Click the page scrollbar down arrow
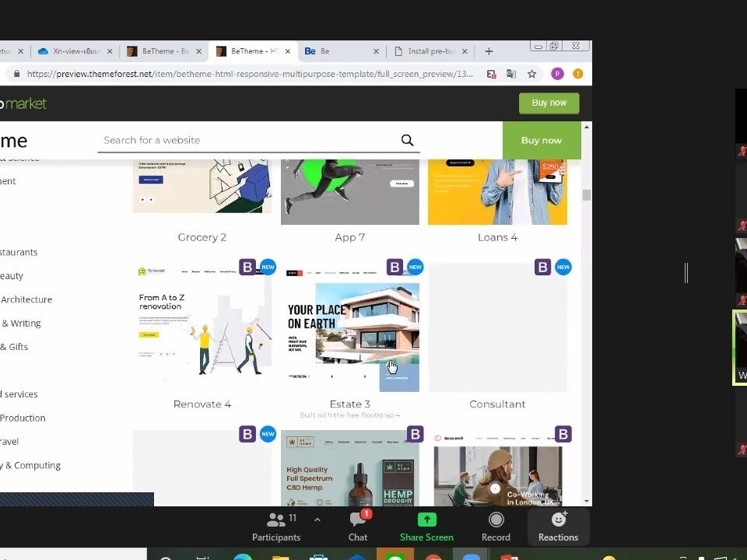747x560 pixels. [x=587, y=501]
